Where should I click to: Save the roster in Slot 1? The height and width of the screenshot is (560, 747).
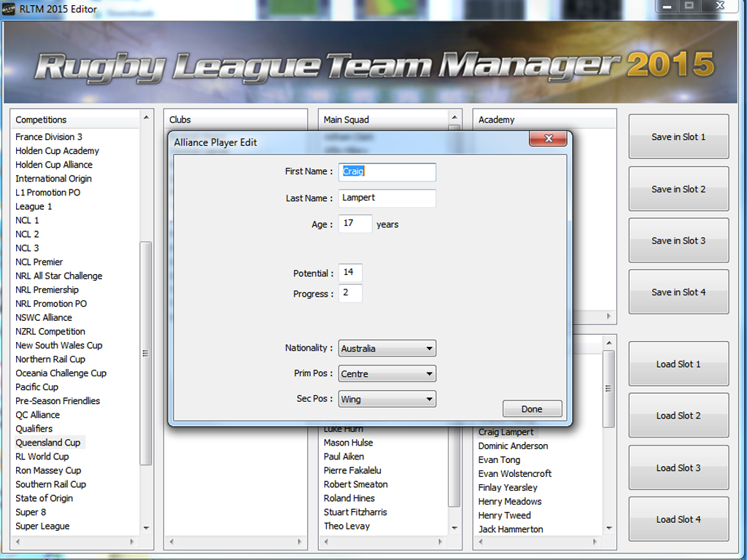coord(678,136)
